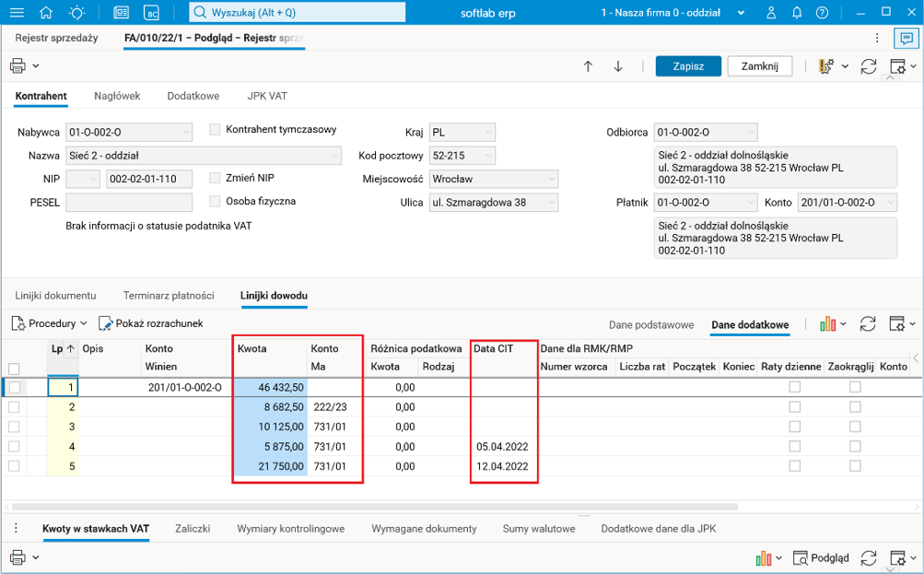The height and width of the screenshot is (574, 924).
Task: Click the PESEL input field
Action: point(129,202)
